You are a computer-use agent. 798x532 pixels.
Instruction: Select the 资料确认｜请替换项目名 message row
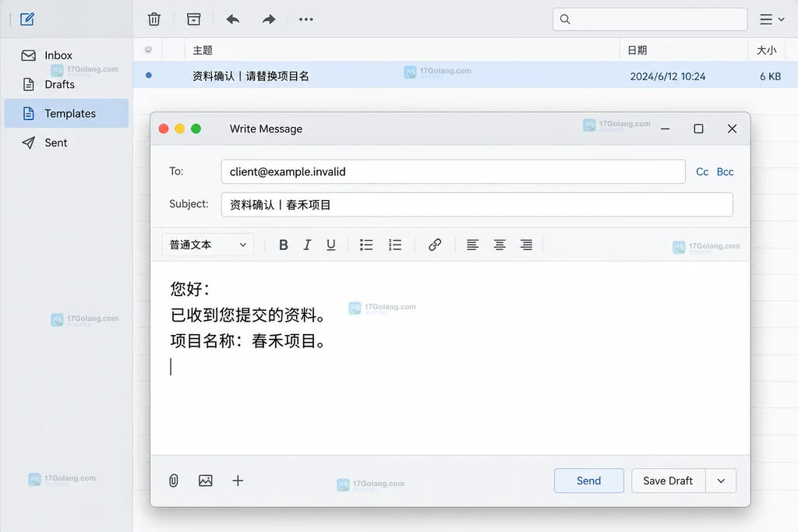coord(465,76)
